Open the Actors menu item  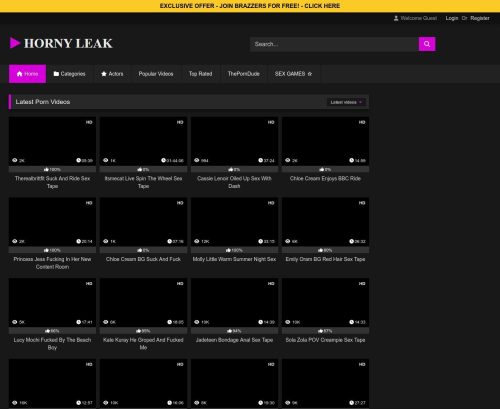click(x=112, y=74)
